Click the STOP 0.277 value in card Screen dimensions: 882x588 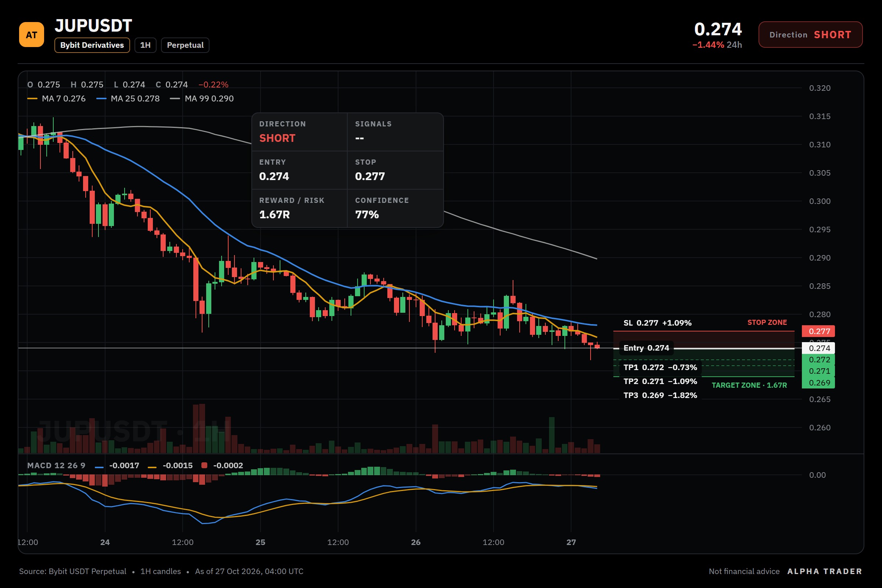[370, 176]
